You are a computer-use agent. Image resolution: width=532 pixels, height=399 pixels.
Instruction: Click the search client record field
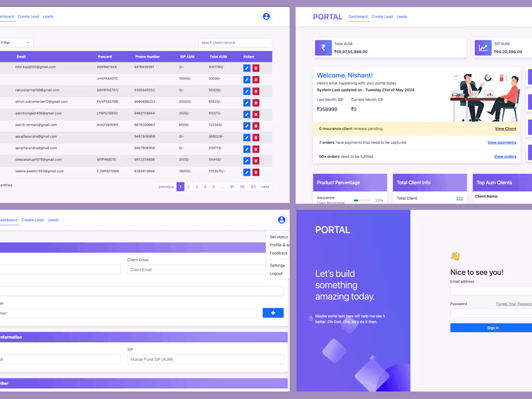point(235,42)
